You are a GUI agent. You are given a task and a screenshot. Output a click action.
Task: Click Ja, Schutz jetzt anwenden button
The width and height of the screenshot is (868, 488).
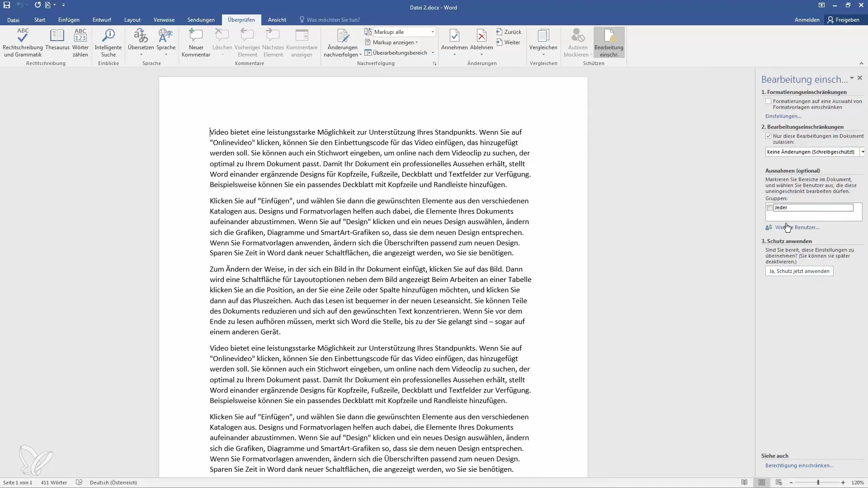coord(799,271)
